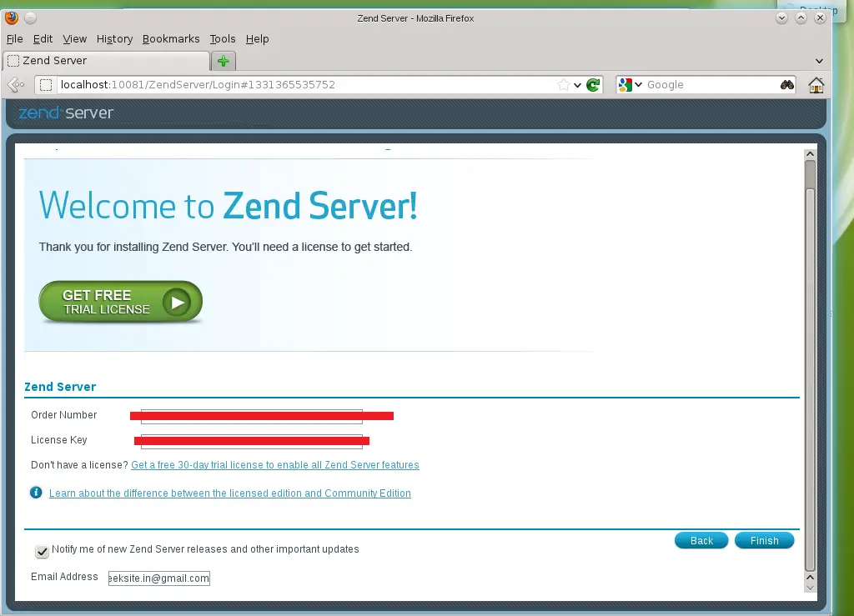
Task: Toggle the Notify me of new releases checkbox
Action: (x=42, y=551)
